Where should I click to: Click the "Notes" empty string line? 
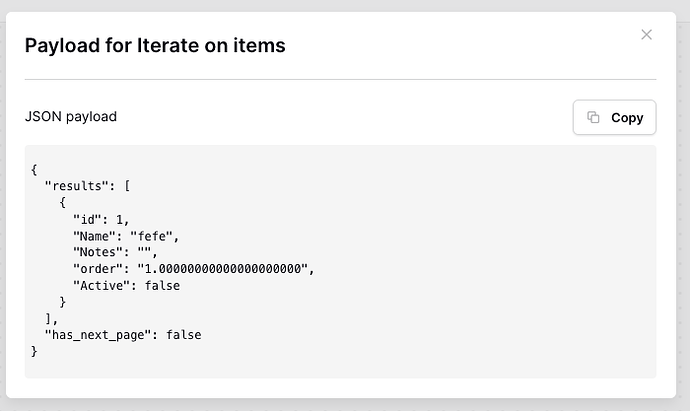115,252
